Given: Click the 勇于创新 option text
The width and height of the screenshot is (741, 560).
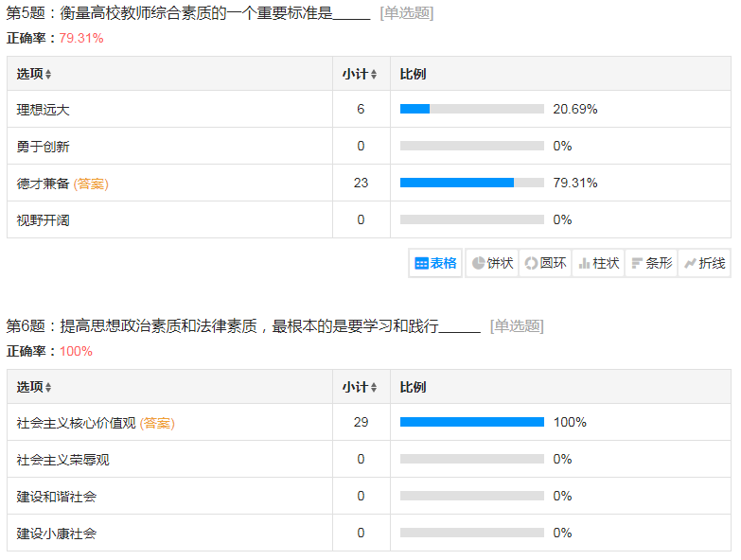Looking at the screenshot, I should pos(44,146).
